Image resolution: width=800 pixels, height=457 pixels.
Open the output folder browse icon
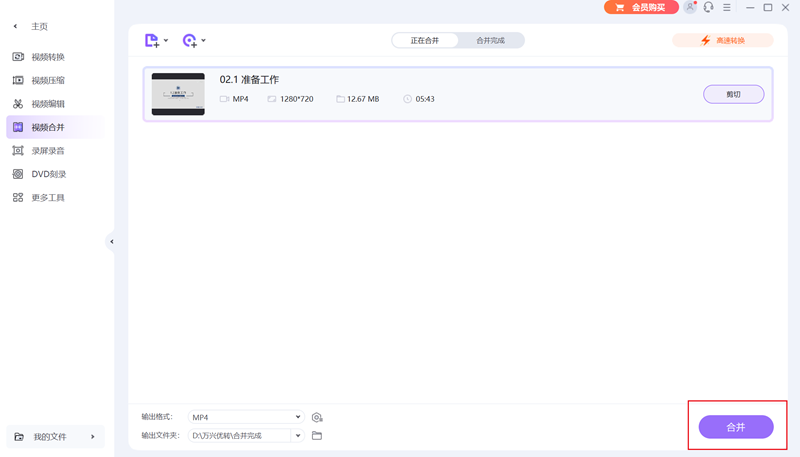317,436
